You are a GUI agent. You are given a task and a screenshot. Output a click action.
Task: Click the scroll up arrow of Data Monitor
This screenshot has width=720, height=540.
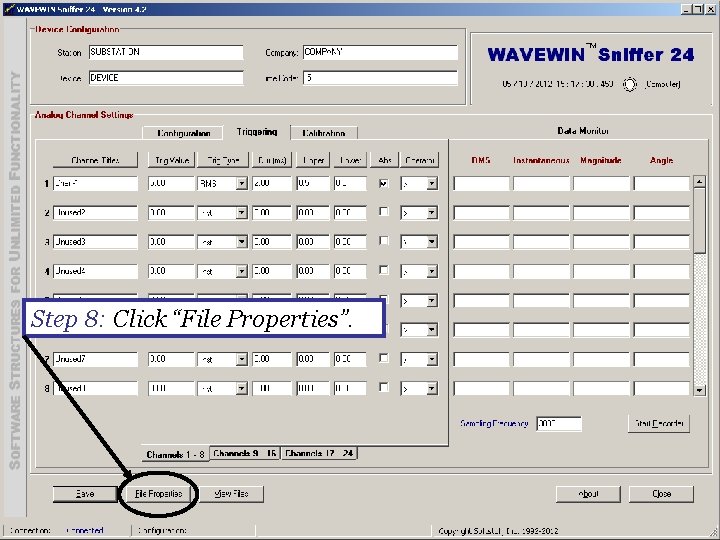click(x=699, y=181)
